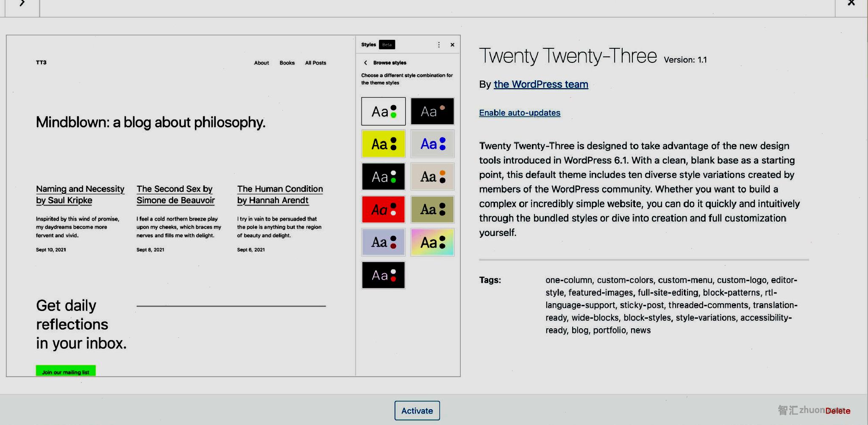This screenshot has height=425, width=868.
Task: Click The Human Condition post title
Action: click(280, 194)
